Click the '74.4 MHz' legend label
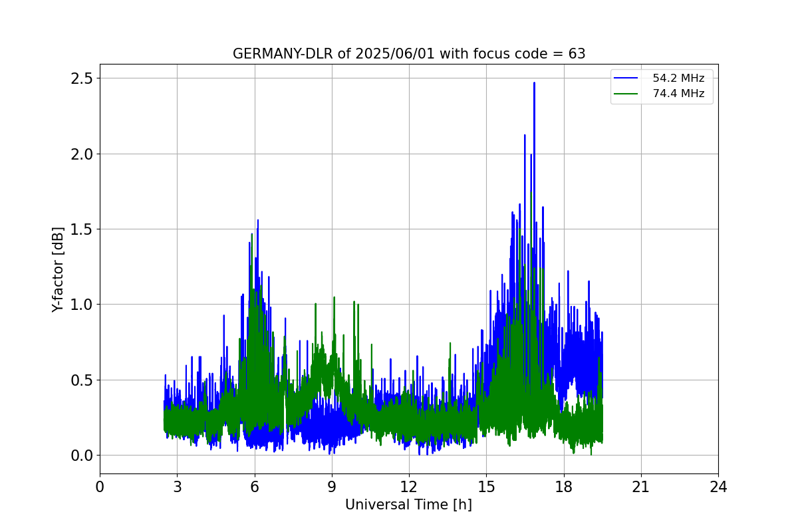 click(678, 94)
